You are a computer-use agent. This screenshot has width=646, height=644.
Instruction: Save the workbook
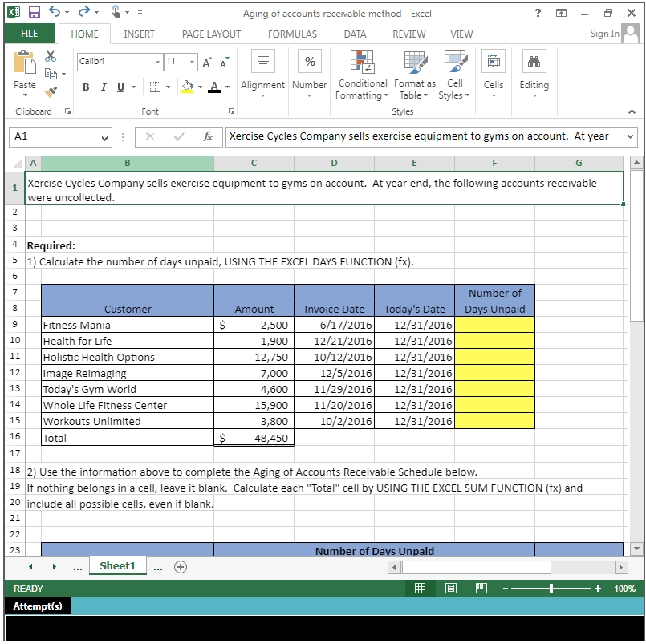(33, 10)
